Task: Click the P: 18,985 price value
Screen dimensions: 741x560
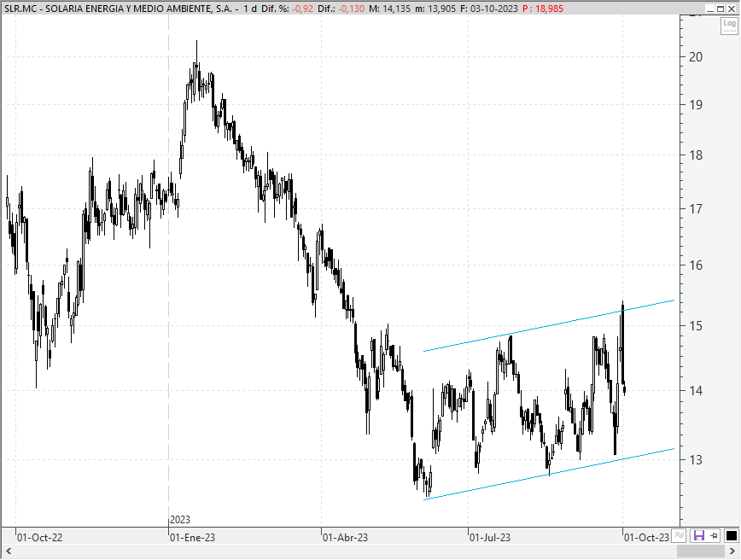Action: [543, 9]
